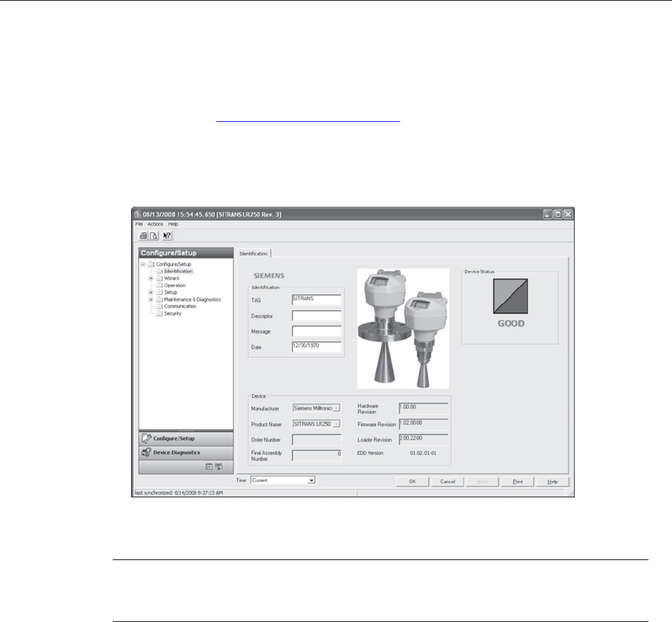Select Identification in the tree
The image size is (672, 622).
[179, 271]
